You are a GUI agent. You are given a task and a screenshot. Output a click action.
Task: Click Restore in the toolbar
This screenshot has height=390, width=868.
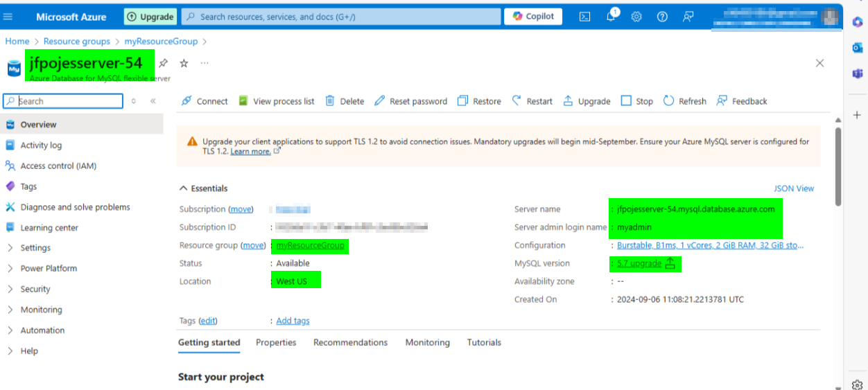pyautogui.click(x=479, y=101)
